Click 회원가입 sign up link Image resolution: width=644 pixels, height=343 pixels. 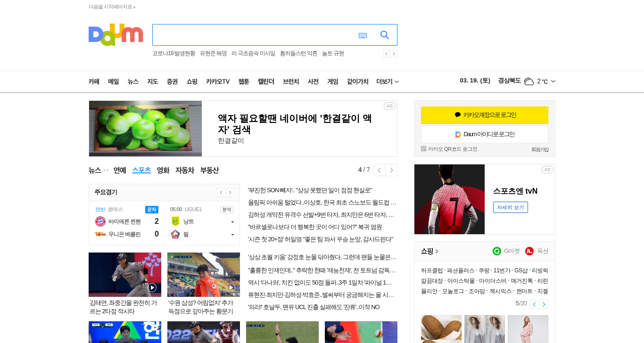540,149
